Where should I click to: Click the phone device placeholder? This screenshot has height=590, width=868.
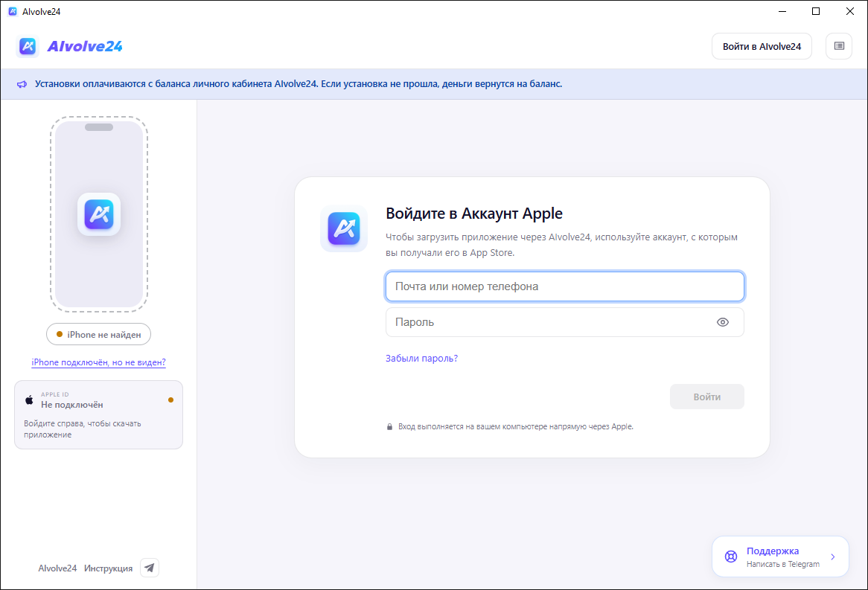pyautogui.click(x=99, y=214)
